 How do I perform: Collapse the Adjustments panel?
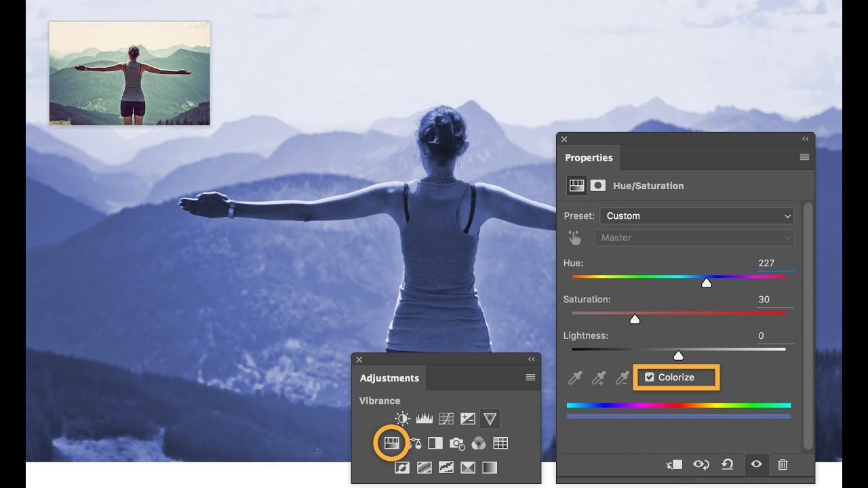click(x=531, y=360)
